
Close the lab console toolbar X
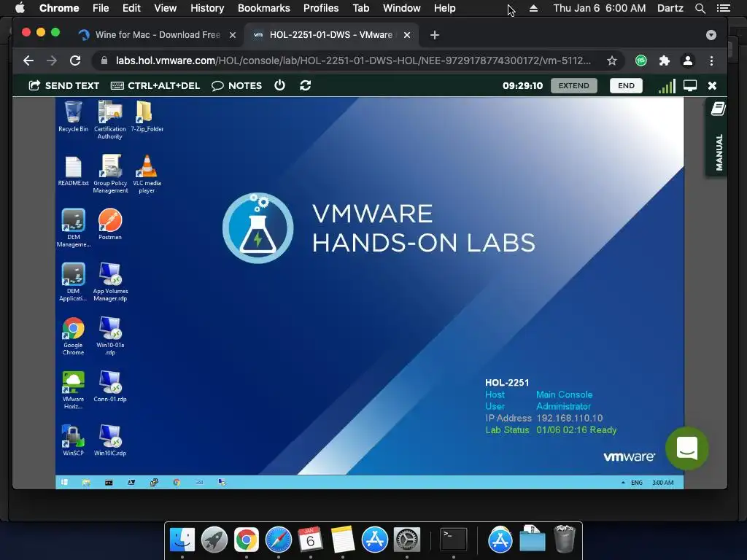click(x=712, y=86)
